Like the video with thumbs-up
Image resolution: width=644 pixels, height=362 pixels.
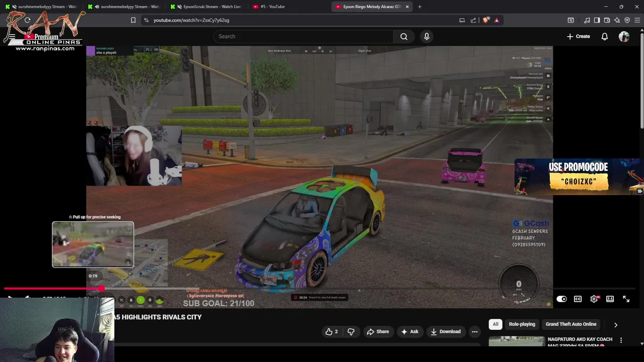tap(332, 331)
